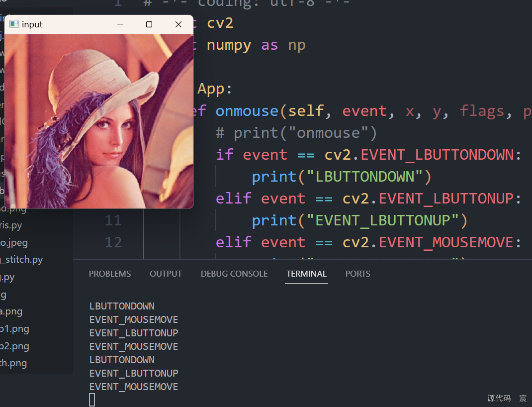
Task: Open the o.jpeg file in explorer
Action: click(x=14, y=243)
